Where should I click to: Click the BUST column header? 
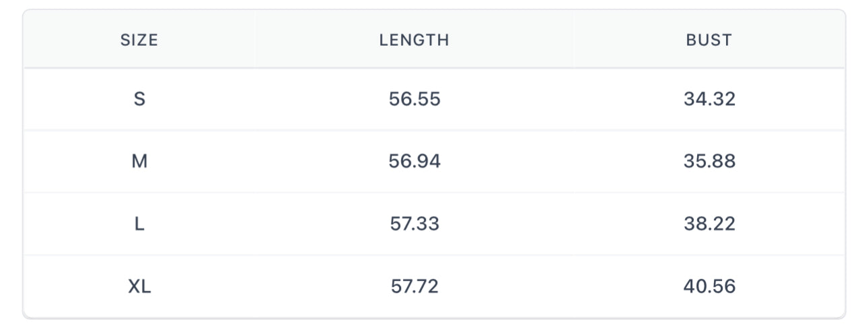[x=709, y=40]
